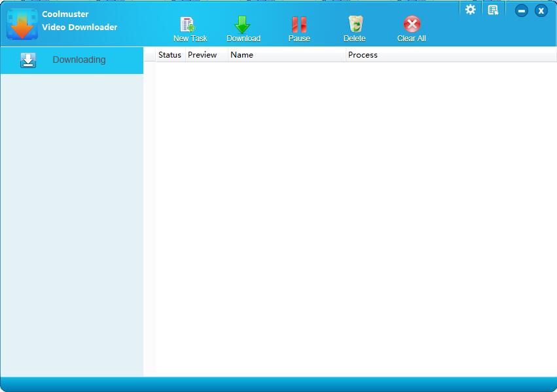557x392 pixels.
Task: Click the Status column header
Action: 169,55
